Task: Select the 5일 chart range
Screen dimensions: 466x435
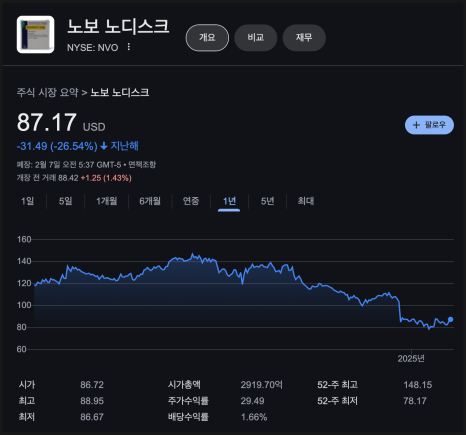Action: pos(66,201)
